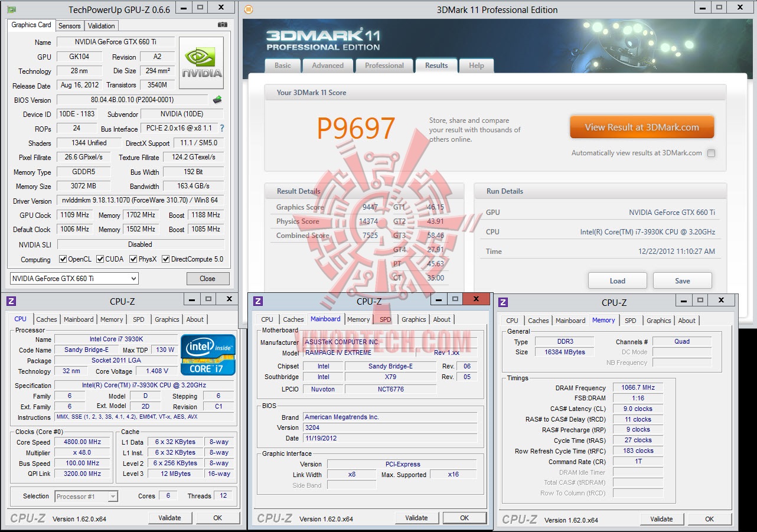The image size is (757, 532).
Task: Click the 3DMark 11 title bar icon
Action: coord(249,9)
